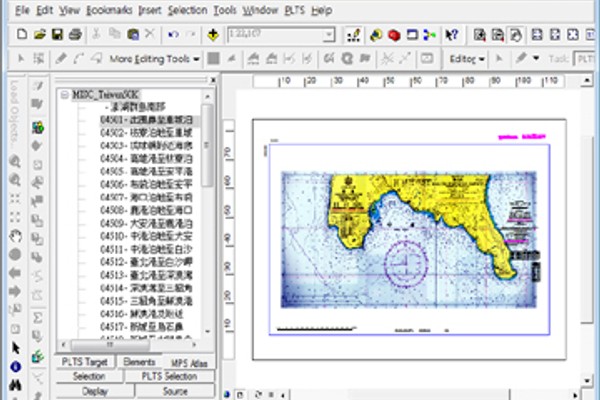This screenshot has width=600, height=400.
Task: Click the tree panel vertical scrollbar thumb
Action: click(207, 145)
